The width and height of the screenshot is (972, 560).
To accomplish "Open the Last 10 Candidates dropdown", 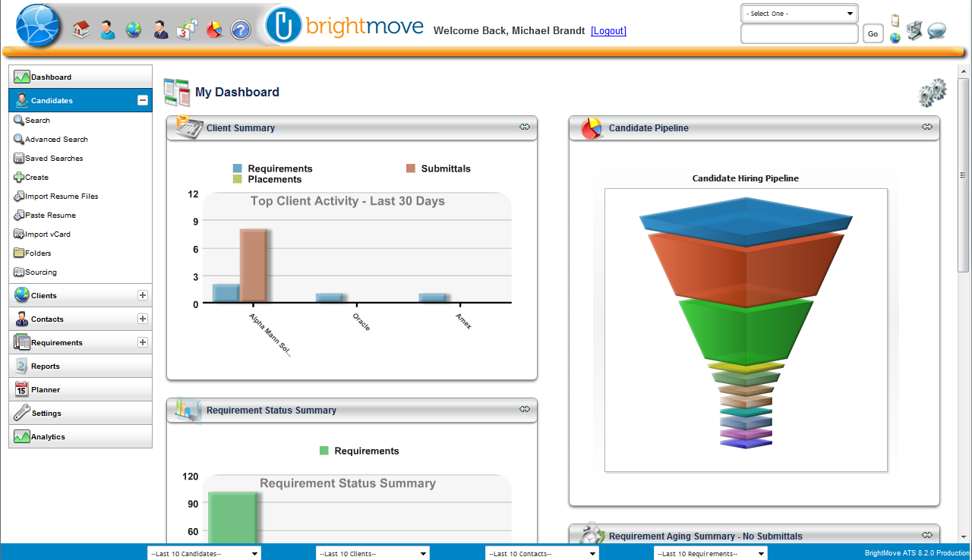I will tap(204, 554).
